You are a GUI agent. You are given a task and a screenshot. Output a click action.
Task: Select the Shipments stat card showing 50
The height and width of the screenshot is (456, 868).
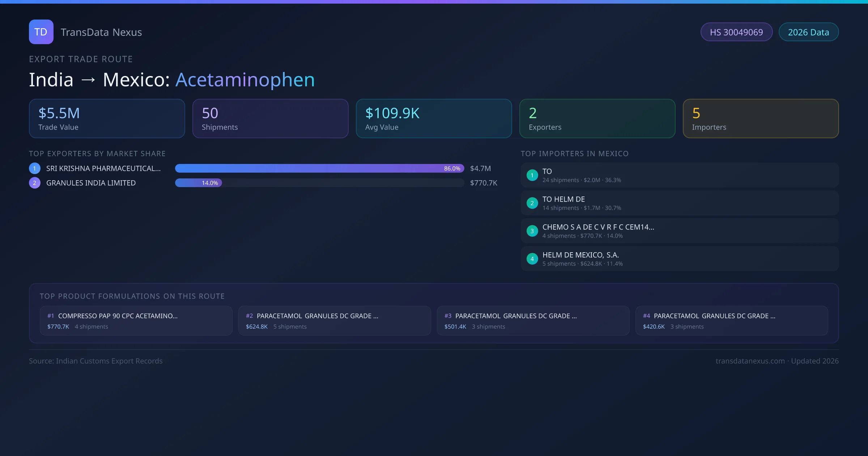270,118
